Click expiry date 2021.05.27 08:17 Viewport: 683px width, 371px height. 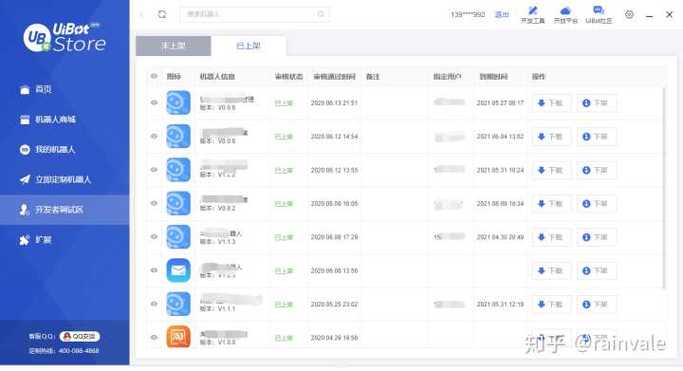[x=500, y=103]
